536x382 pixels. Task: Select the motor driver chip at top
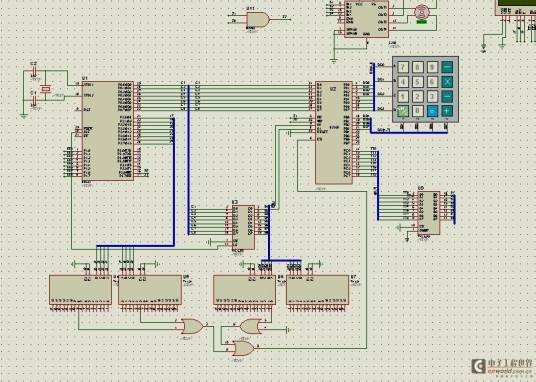click(x=366, y=19)
